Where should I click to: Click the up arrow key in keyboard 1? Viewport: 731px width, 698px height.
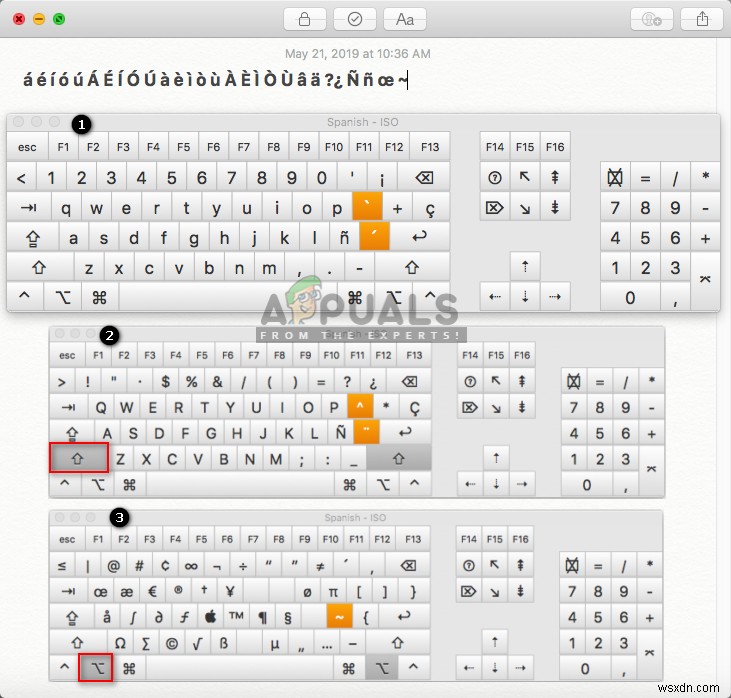525,266
